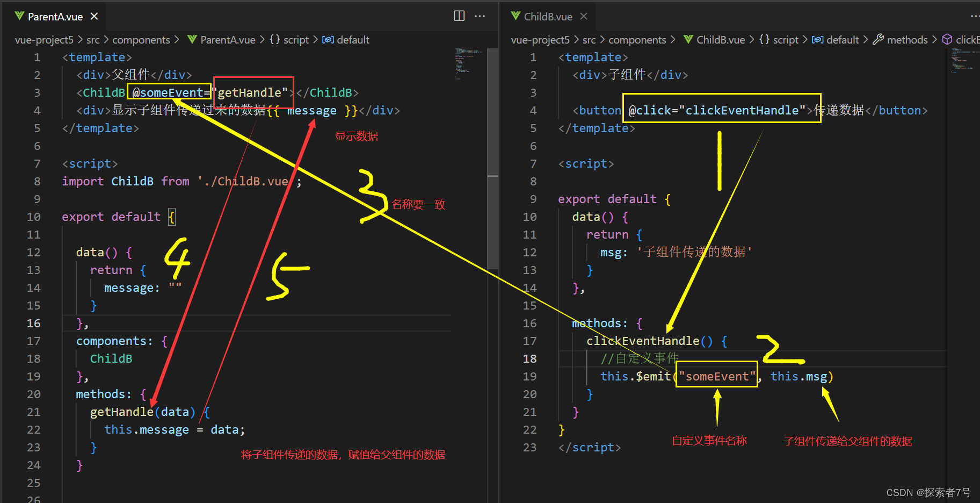Click '</template>' closing tag in ParentA.vue

100,128
